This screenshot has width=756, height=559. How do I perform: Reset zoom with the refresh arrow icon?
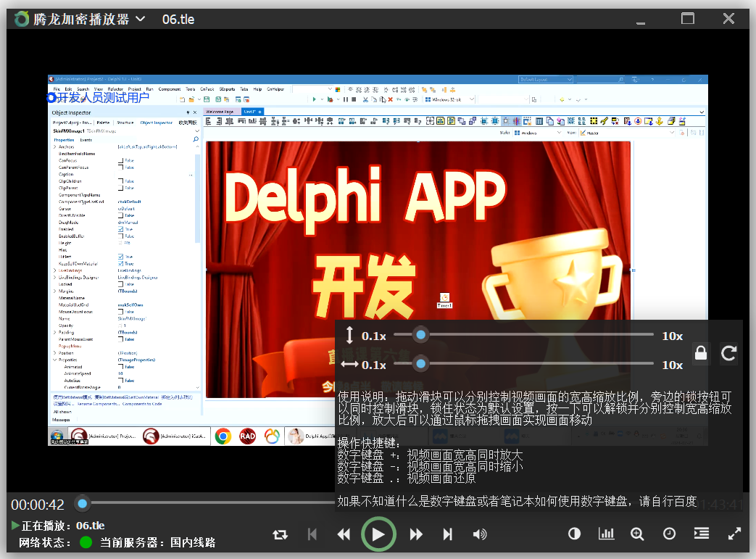point(728,353)
